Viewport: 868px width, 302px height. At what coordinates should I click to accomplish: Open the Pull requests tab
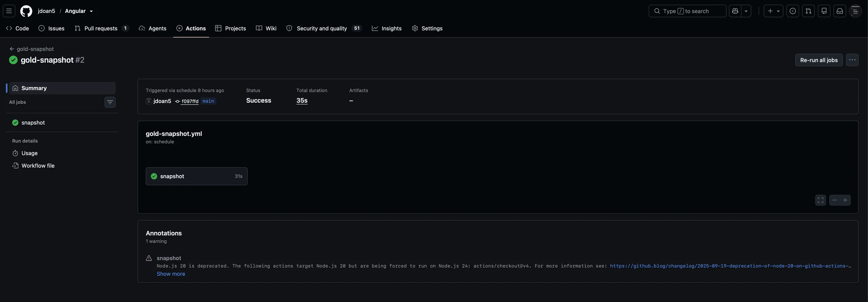click(101, 28)
